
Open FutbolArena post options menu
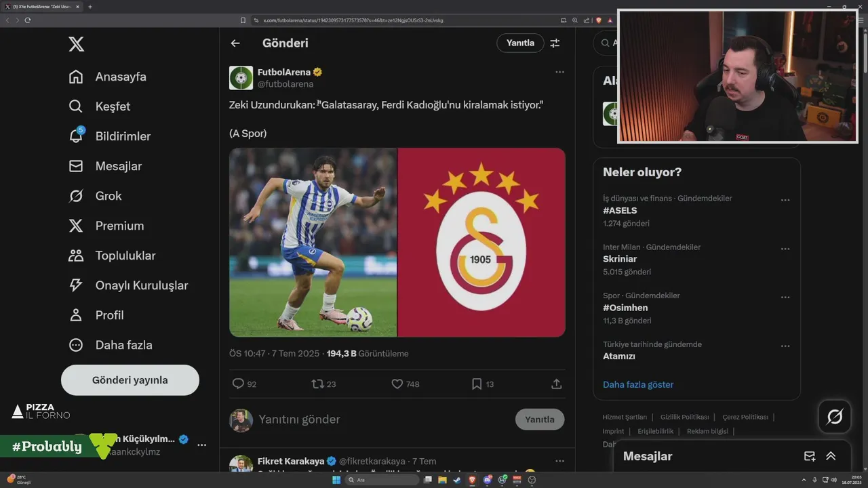[x=559, y=72]
